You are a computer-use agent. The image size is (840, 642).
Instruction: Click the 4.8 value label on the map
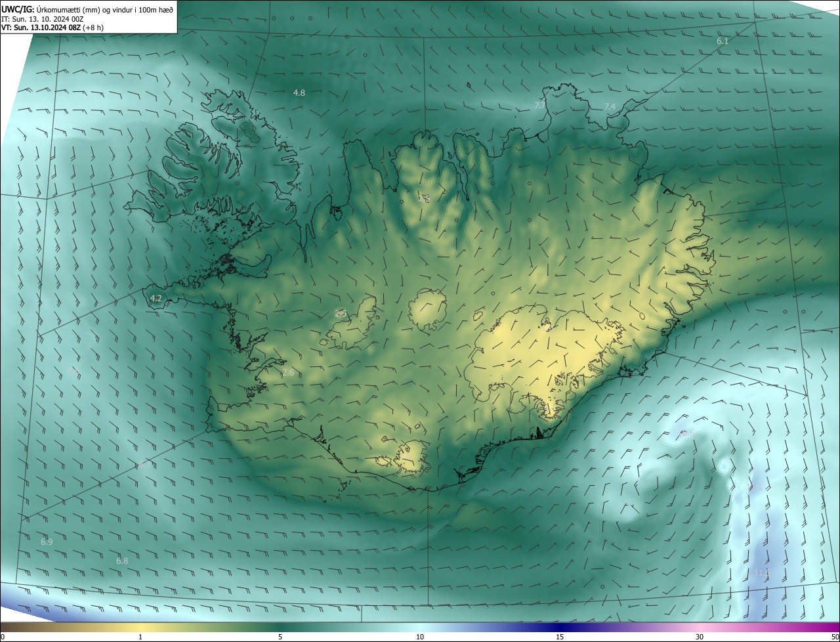coord(299,93)
